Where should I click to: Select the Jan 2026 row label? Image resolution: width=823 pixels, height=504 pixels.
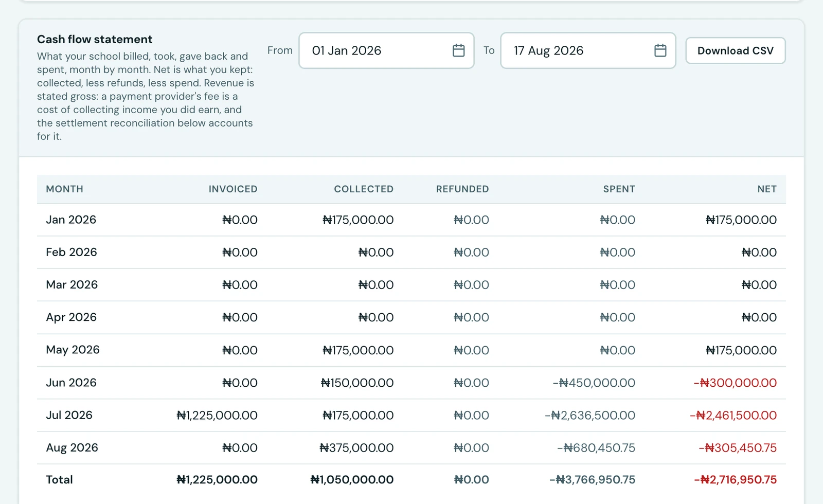(71, 220)
